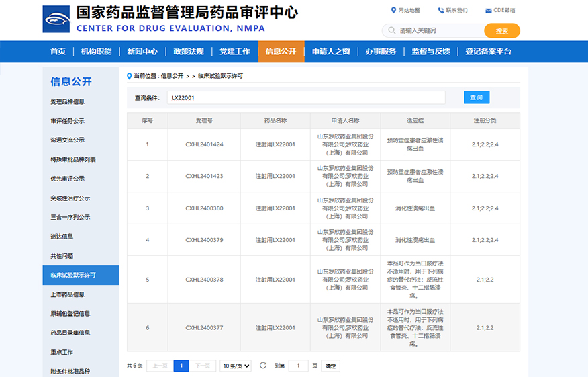588x377 pixels.
Task: Go to 申请人之窗 in the navigation bar
Action: [x=330, y=52]
